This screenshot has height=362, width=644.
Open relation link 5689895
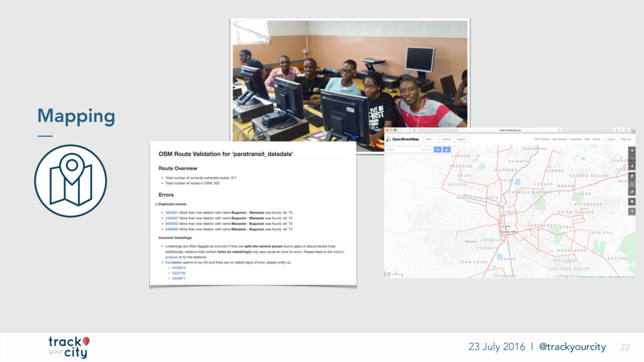[172, 229]
